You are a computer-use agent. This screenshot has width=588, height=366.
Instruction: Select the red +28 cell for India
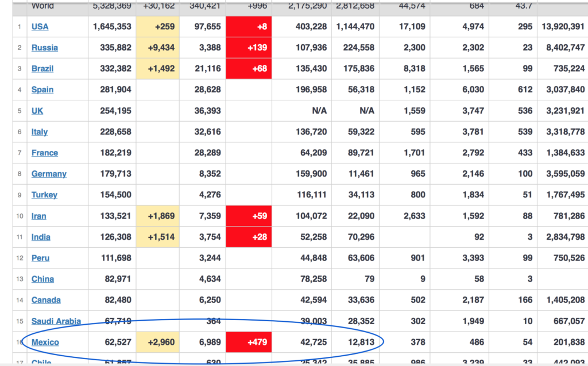249,237
